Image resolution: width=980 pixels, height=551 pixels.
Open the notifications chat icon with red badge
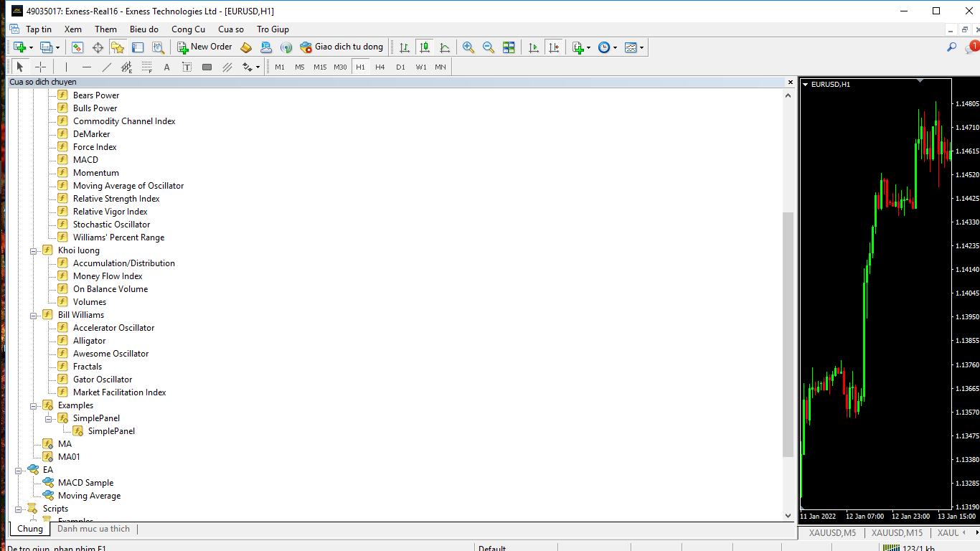[972, 47]
